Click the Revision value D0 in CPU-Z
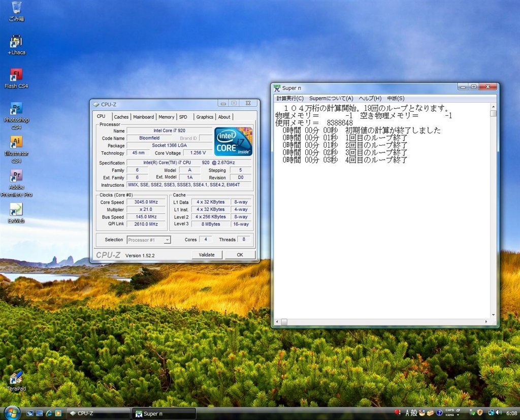The image size is (520, 420). (x=241, y=177)
